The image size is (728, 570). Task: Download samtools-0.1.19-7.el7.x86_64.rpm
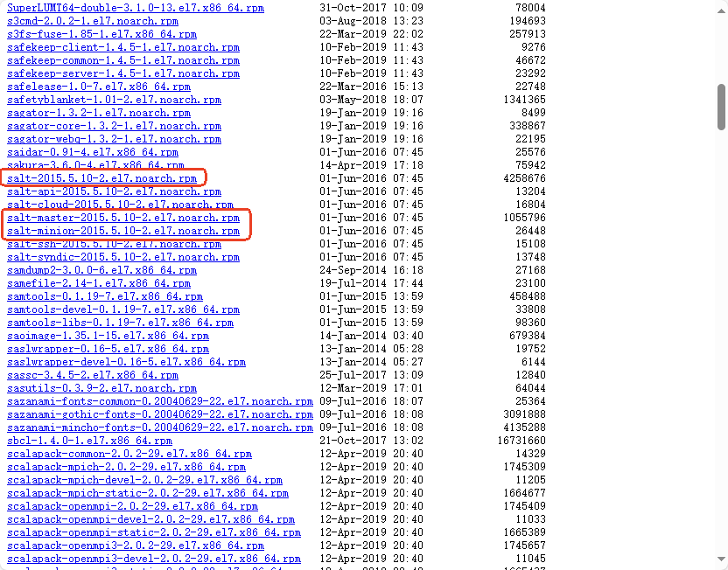tap(105, 295)
